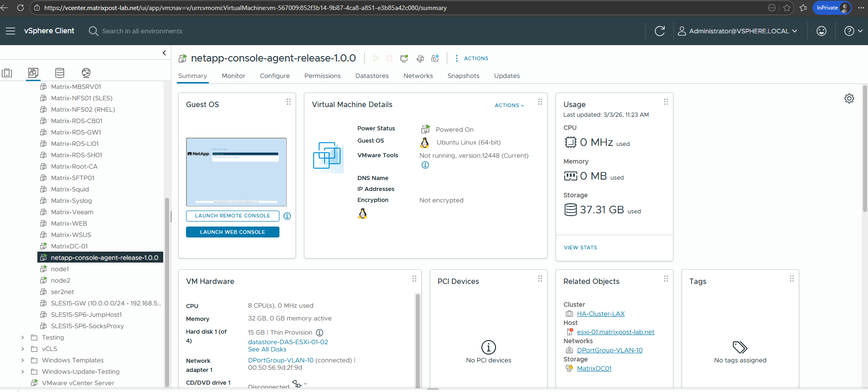Open the vSphere hamburger navigation menu
Image resolution: width=868 pixels, height=392 pixels.
pyautogui.click(x=10, y=31)
